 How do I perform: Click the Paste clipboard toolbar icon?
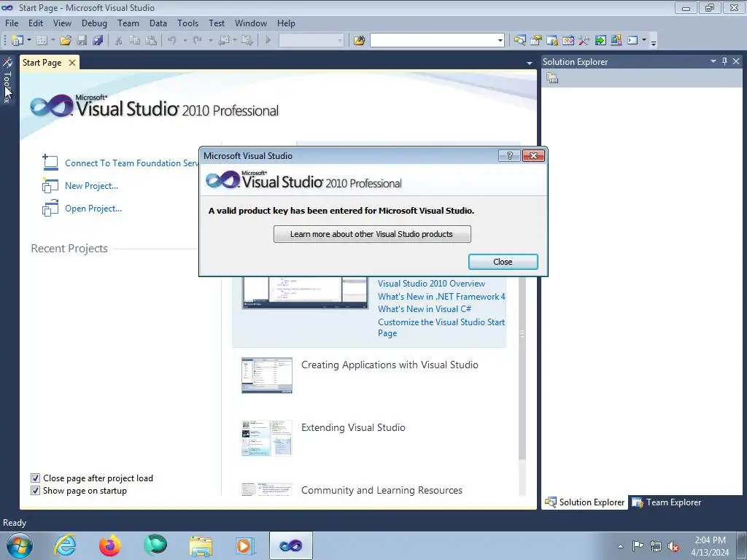pyautogui.click(x=151, y=41)
